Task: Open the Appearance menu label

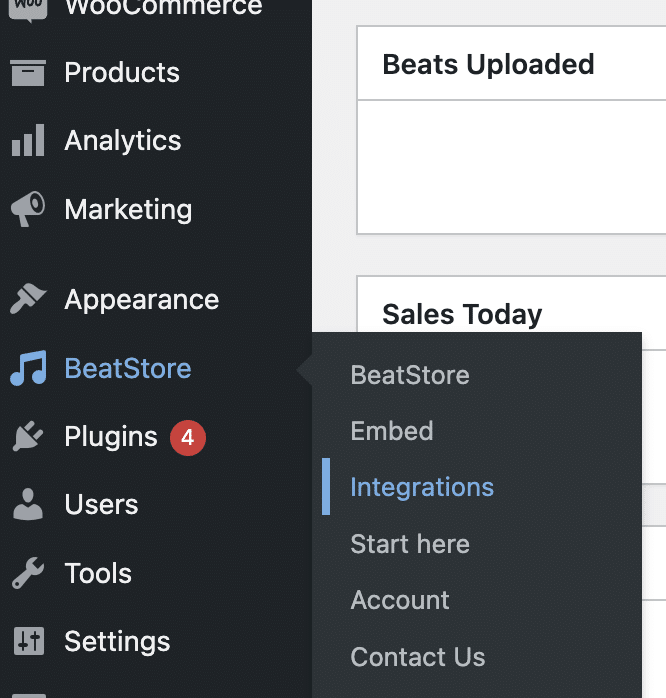Action: 142,300
